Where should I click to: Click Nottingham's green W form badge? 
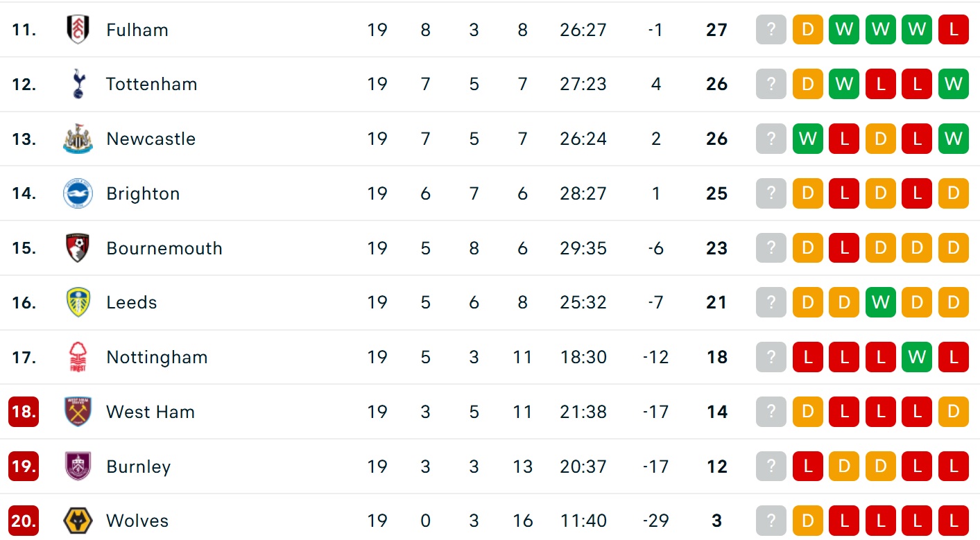click(x=917, y=357)
